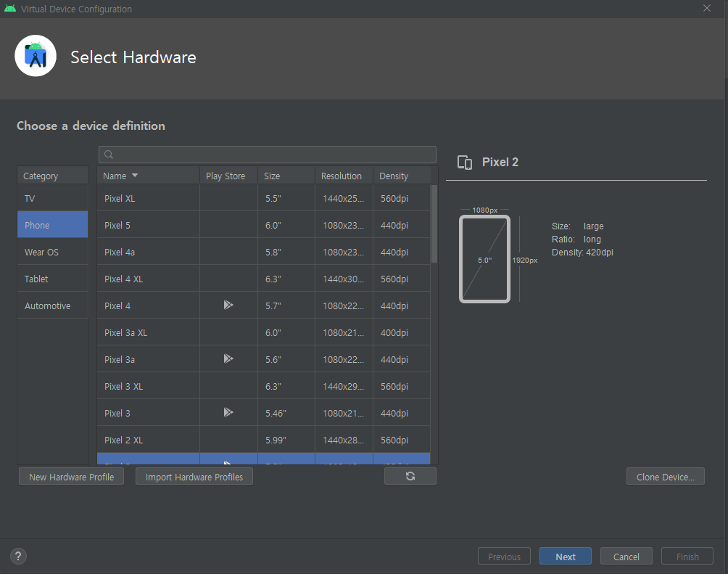Select the Wear OS category

[52, 252]
